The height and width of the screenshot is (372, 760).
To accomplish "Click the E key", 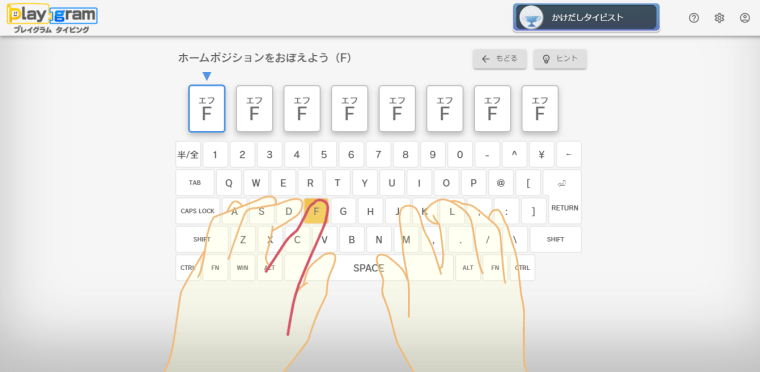I will (x=283, y=183).
